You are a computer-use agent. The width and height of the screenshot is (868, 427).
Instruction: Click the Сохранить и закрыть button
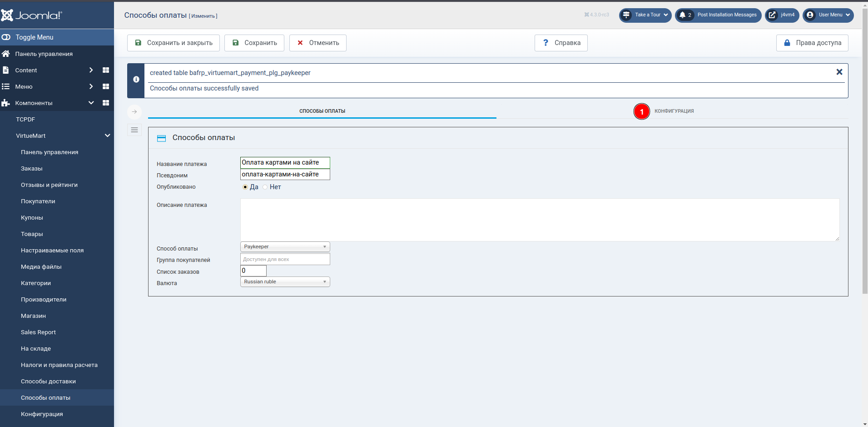174,43
